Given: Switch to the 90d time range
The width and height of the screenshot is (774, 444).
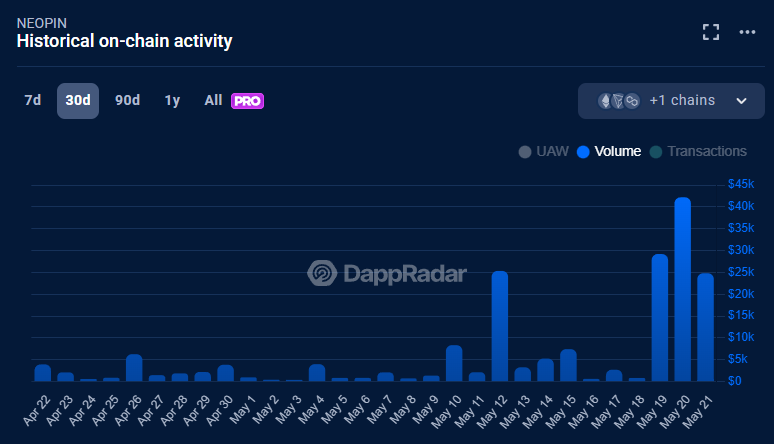Looking at the screenshot, I should (127, 100).
